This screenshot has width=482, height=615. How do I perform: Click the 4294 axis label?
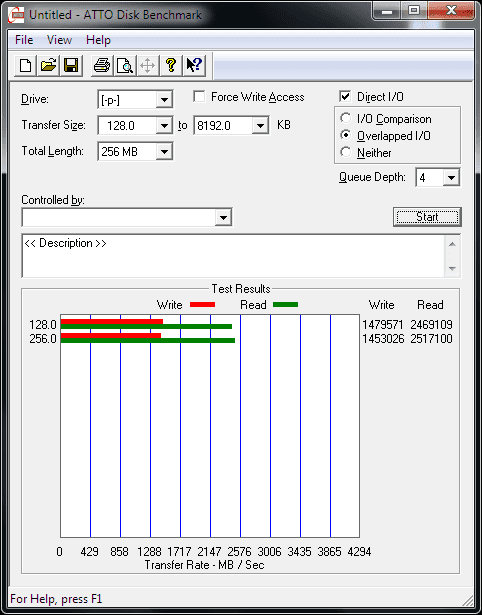pos(359,552)
